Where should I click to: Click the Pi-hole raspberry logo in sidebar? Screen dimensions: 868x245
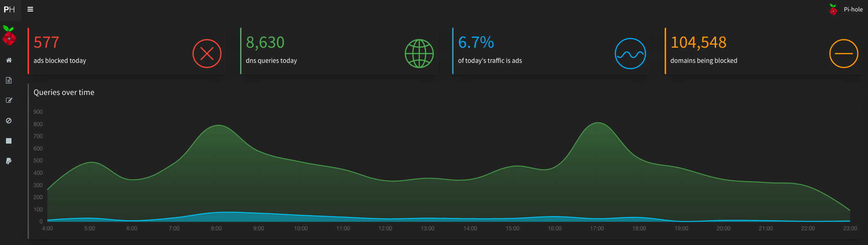pyautogui.click(x=9, y=36)
